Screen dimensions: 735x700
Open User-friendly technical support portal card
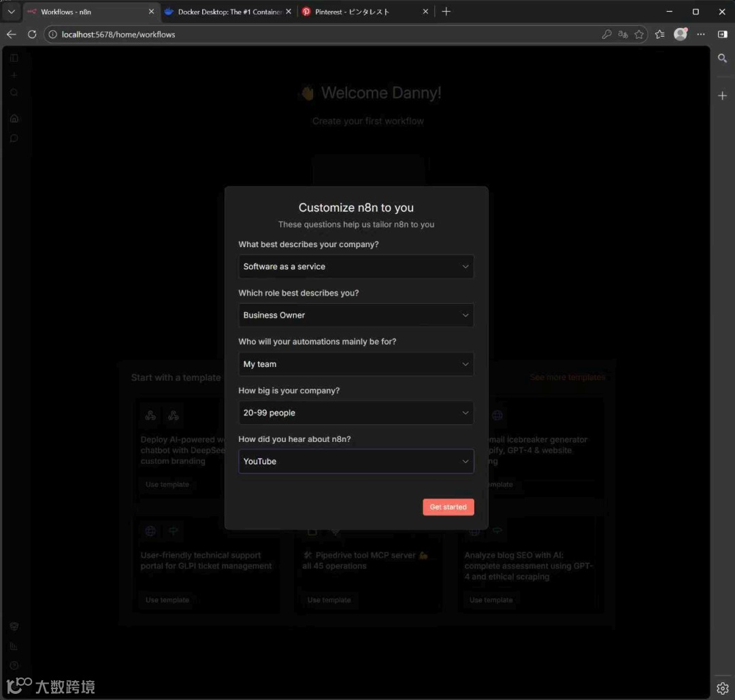point(206,565)
